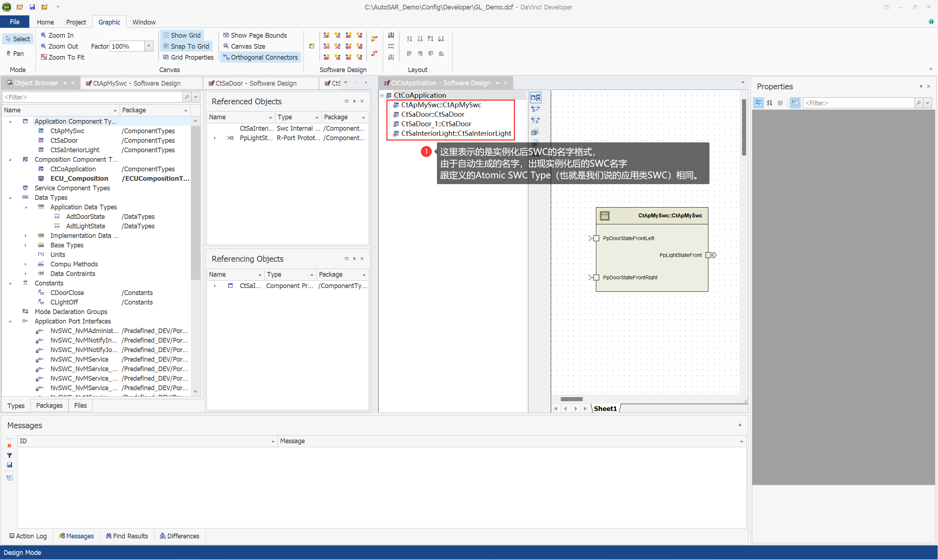Click the new connector icon with sun
The width and height of the screenshot is (938, 560).
[374, 38]
